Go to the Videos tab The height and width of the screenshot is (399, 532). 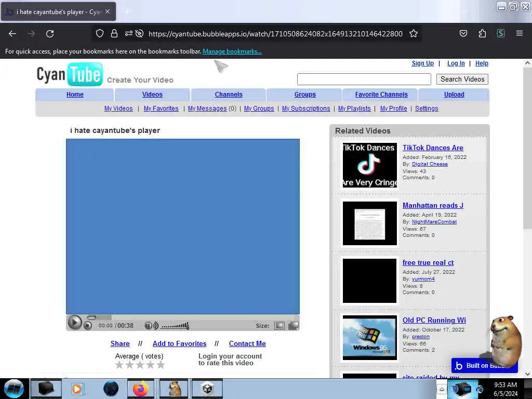(152, 95)
